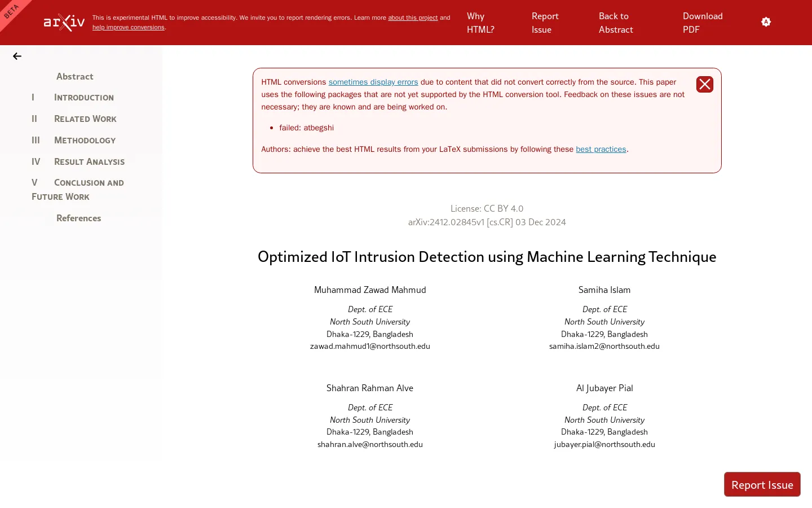Open 'help improve conversions' link
The image size is (812, 508).
click(x=129, y=28)
